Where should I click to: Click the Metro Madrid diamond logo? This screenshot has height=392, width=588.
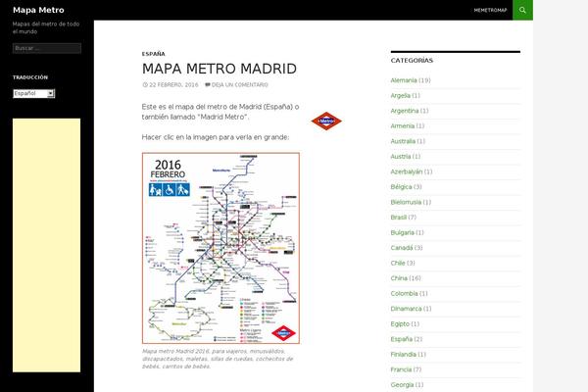[326, 121]
